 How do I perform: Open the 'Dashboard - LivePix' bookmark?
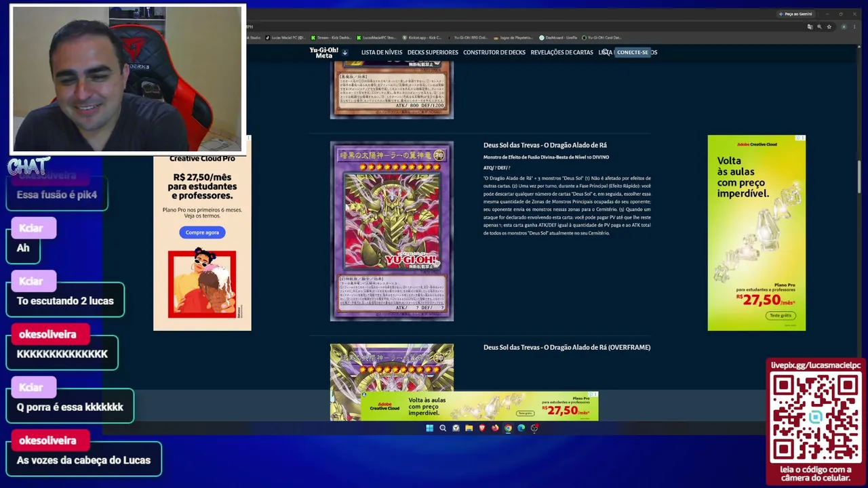(x=558, y=38)
